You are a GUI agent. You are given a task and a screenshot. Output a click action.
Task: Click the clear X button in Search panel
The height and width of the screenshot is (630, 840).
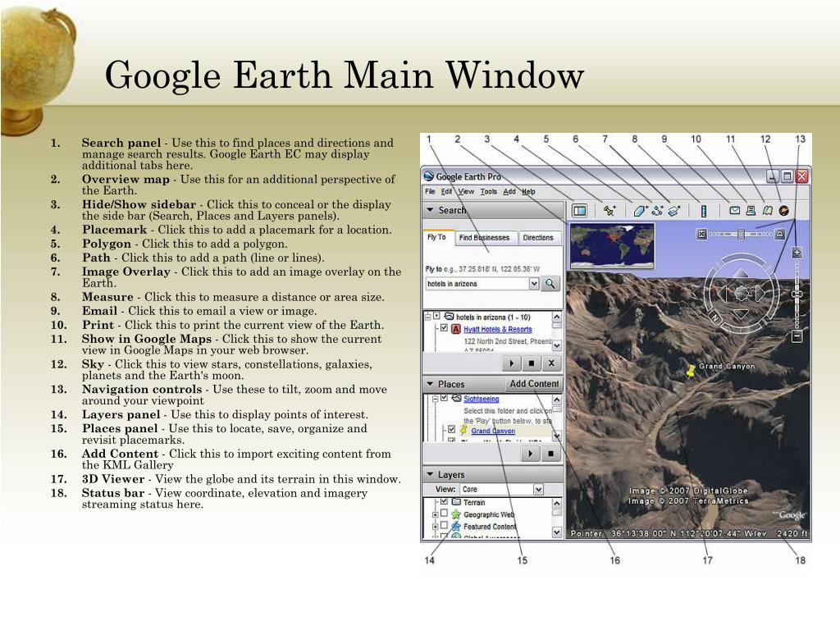(x=550, y=363)
